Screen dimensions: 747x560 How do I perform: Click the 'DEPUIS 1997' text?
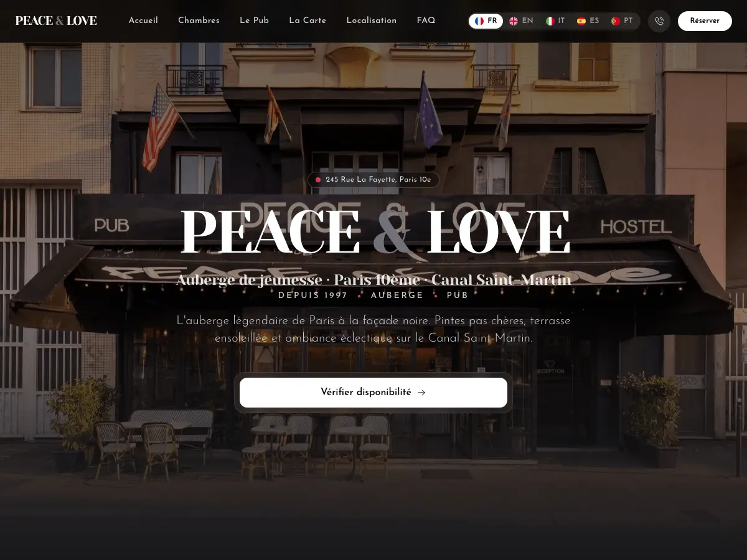(313, 295)
